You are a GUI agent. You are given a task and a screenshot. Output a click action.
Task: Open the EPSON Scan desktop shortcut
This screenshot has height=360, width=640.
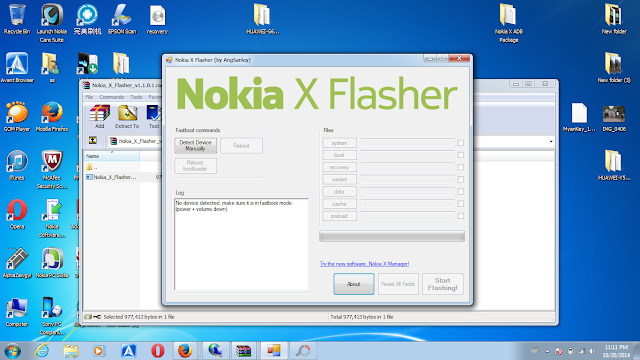tap(122, 19)
